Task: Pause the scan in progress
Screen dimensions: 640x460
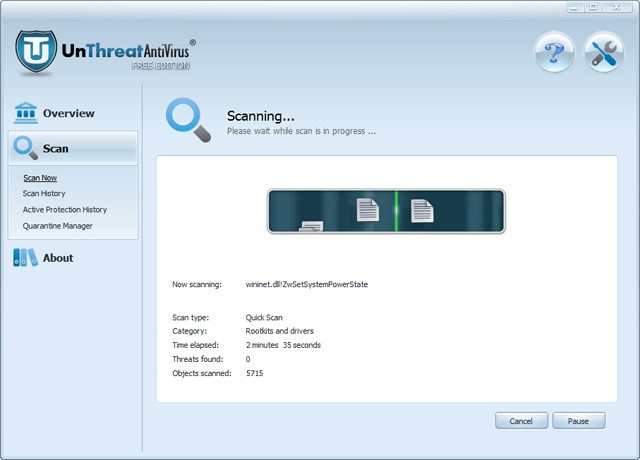Action: coord(578,421)
